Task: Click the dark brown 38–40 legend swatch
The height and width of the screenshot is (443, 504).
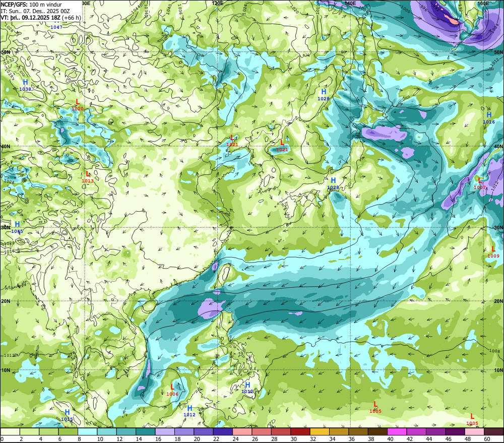Action: [x=377, y=431]
